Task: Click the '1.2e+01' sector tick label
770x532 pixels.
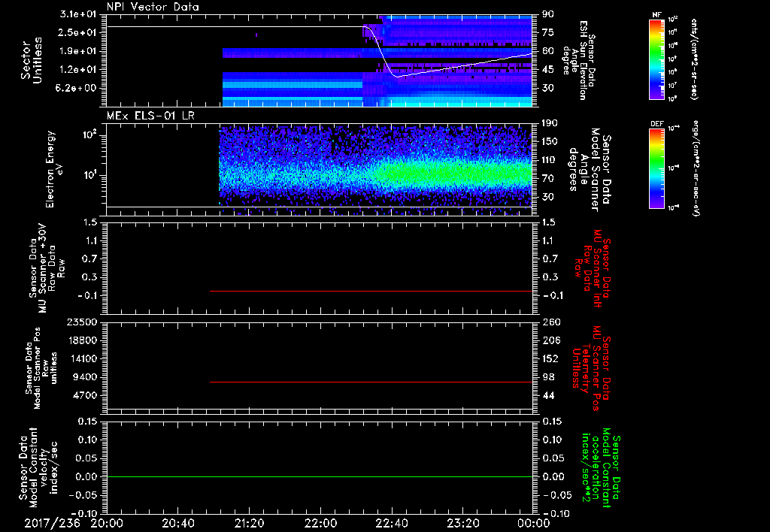Action: 78,70
